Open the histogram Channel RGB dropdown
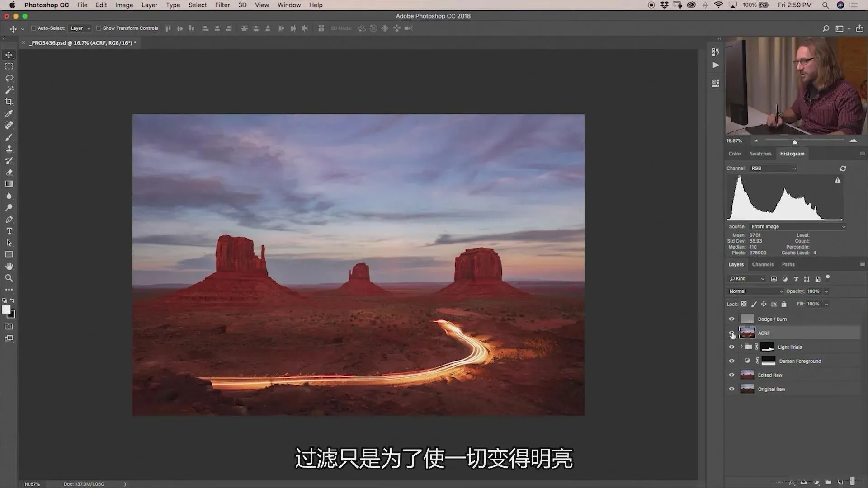This screenshot has width=868, height=488. (773, 168)
